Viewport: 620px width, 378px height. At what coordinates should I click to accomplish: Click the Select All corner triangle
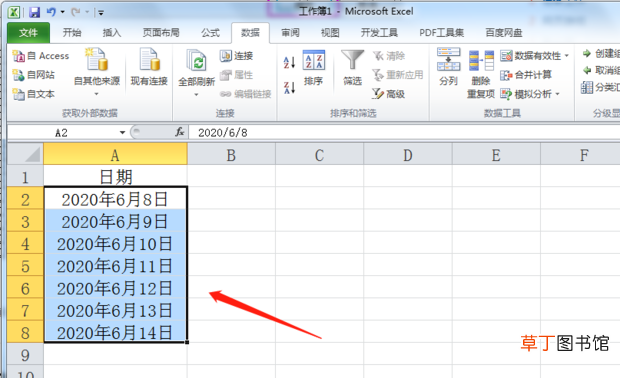coord(25,154)
